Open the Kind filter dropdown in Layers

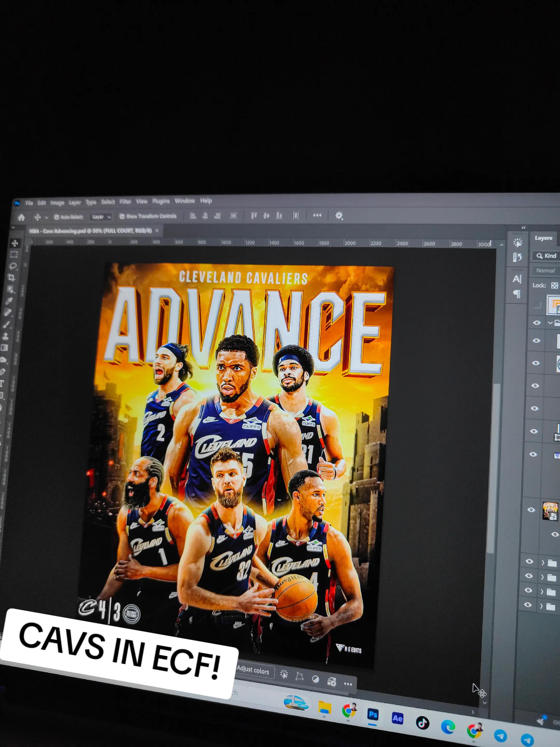[x=546, y=256]
